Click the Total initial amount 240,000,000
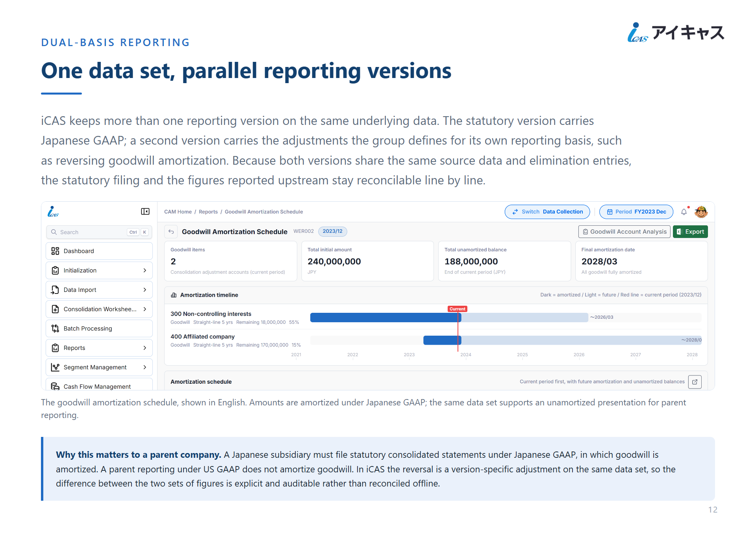This screenshot has height=535, width=756. [x=334, y=262]
